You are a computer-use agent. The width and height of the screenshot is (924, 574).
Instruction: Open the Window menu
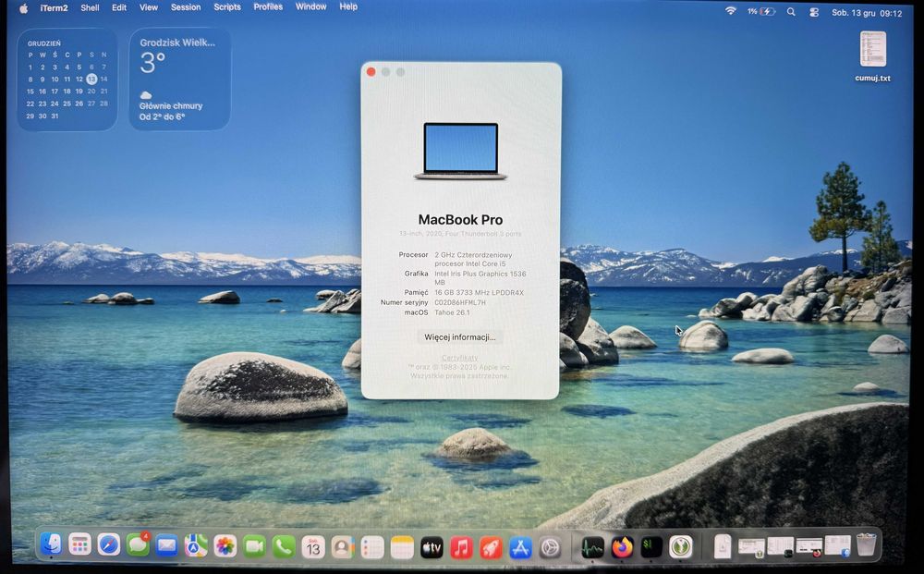tap(311, 7)
